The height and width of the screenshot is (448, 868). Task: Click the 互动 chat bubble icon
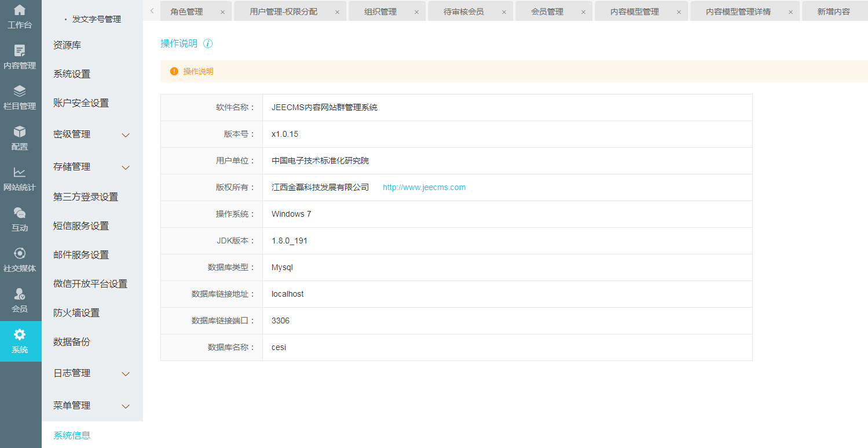tap(20, 213)
